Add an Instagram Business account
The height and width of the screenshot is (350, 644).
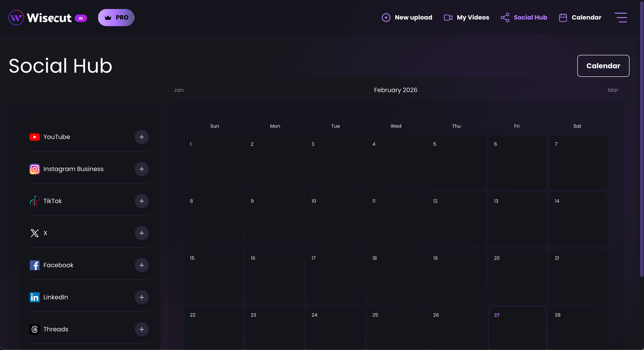pyautogui.click(x=142, y=169)
